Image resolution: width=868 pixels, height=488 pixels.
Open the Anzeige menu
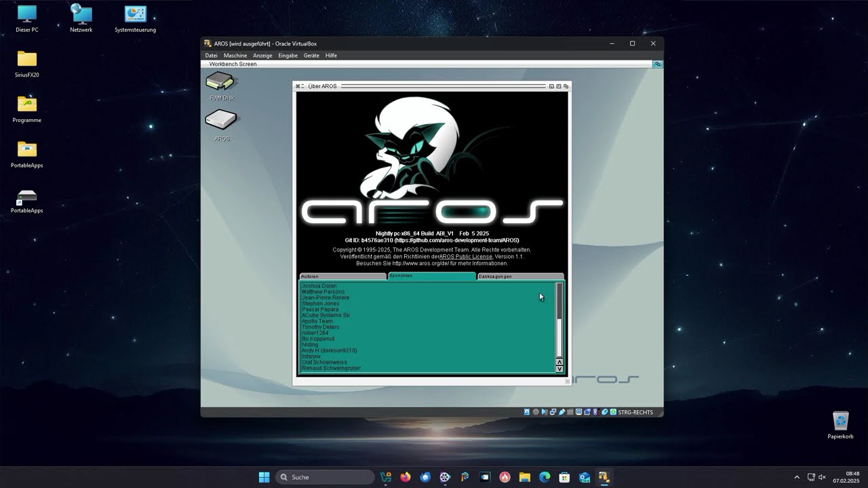point(262,56)
